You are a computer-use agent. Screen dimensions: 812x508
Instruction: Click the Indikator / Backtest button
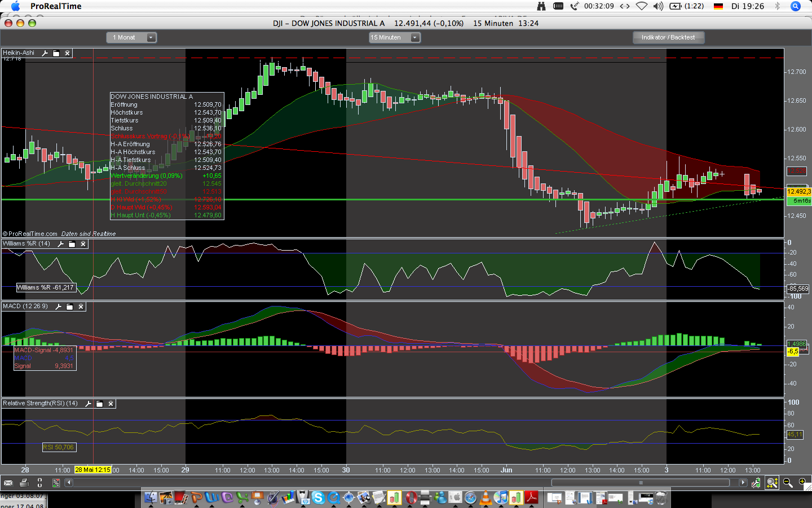coord(668,37)
